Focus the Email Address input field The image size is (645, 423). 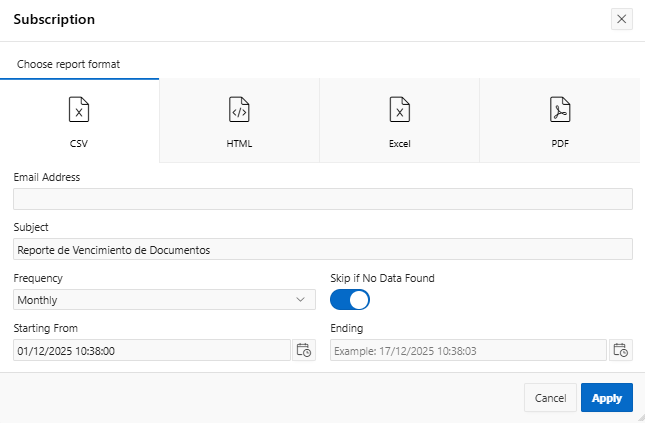(x=322, y=199)
